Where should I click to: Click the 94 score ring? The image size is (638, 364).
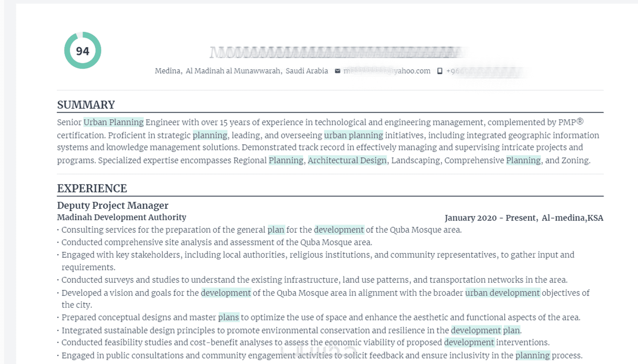click(83, 51)
